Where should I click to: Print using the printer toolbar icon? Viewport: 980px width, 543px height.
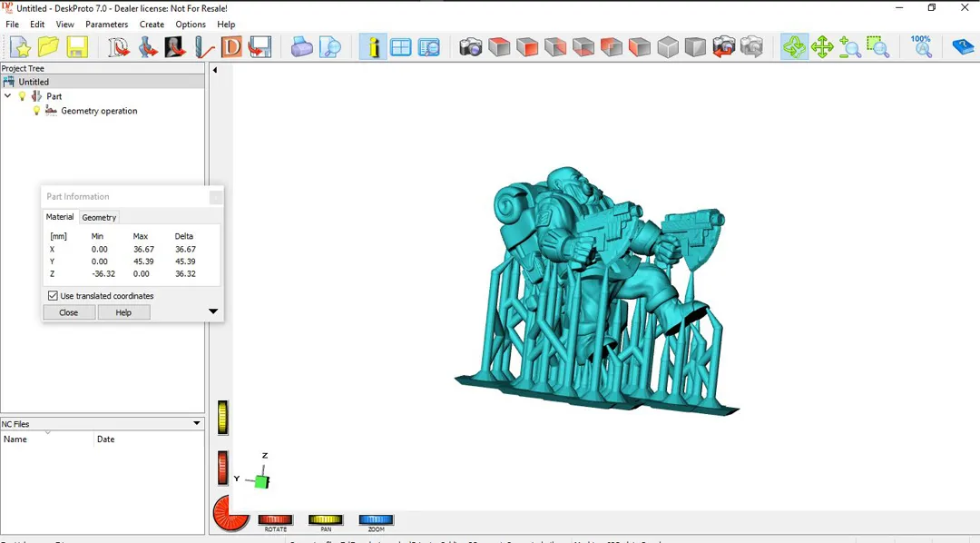tap(301, 47)
